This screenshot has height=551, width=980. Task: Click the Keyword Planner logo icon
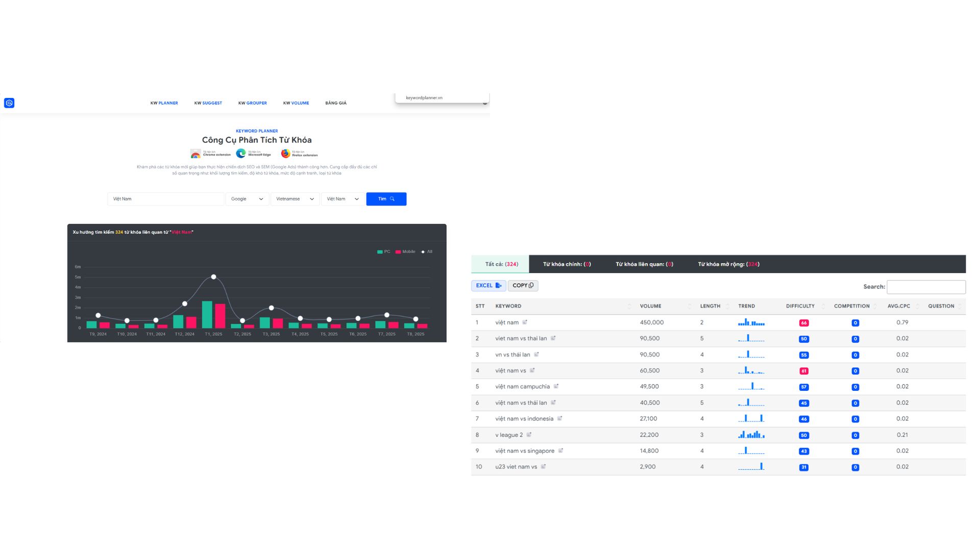9,103
